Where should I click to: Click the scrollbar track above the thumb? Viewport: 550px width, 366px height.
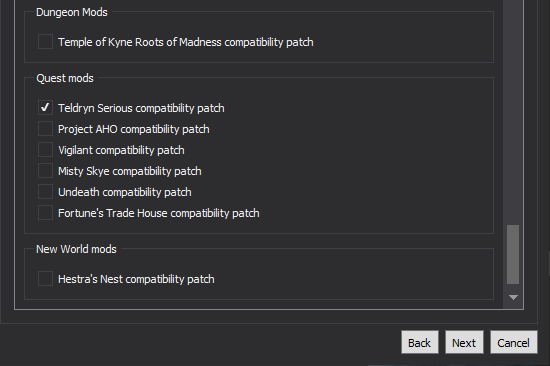pyautogui.click(x=513, y=112)
